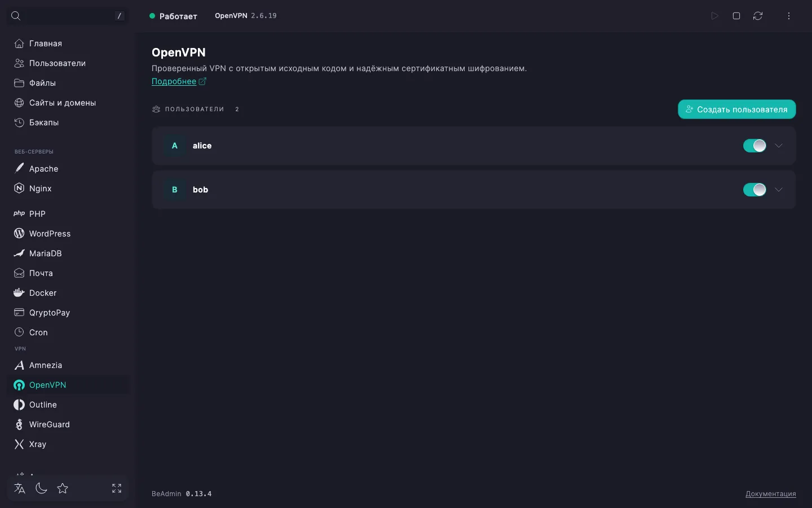Expand alice user details chevron
Viewport: 812px width, 508px height.
(779, 146)
